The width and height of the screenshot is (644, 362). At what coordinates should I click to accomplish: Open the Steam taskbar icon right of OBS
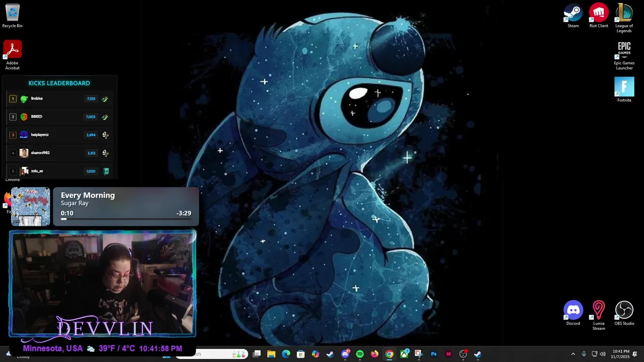[x=478, y=354]
